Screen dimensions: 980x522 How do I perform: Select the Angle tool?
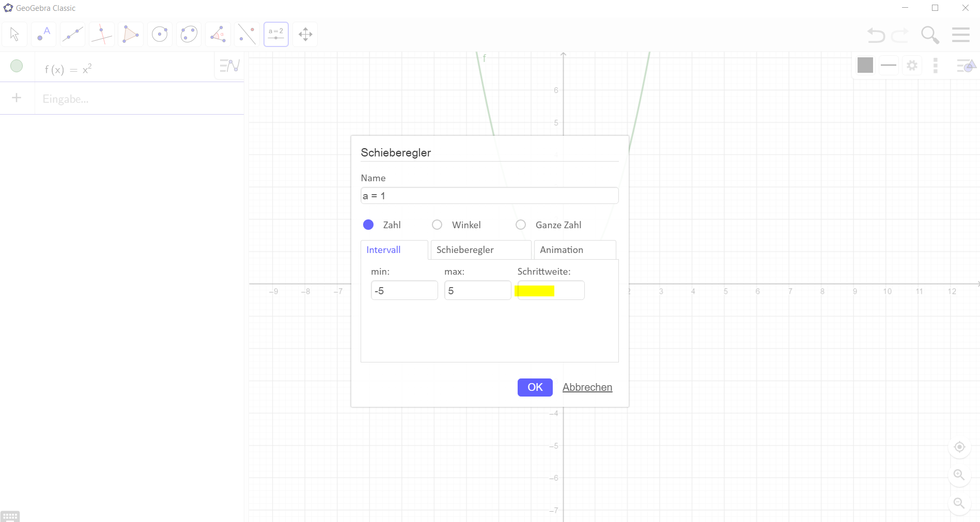(x=218, y=35)
